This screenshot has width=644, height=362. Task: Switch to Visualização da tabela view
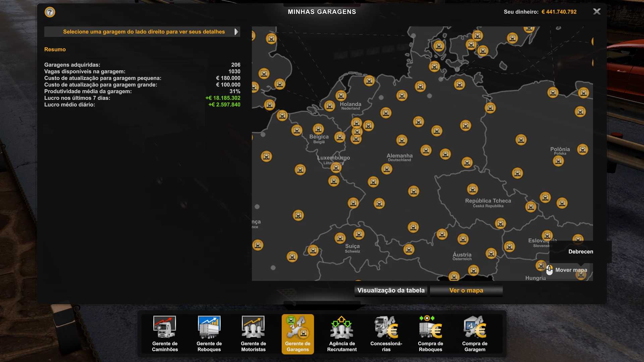tap(391, 291)
